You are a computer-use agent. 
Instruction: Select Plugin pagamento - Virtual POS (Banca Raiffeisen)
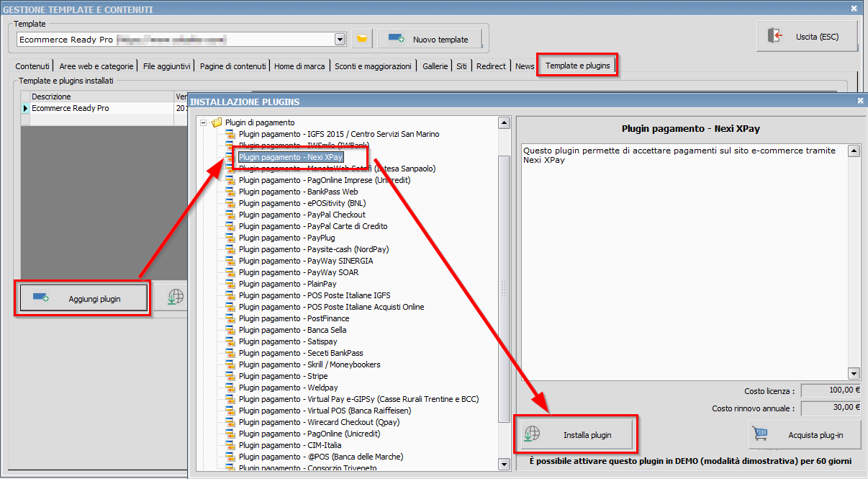click(x=325, y=411)
